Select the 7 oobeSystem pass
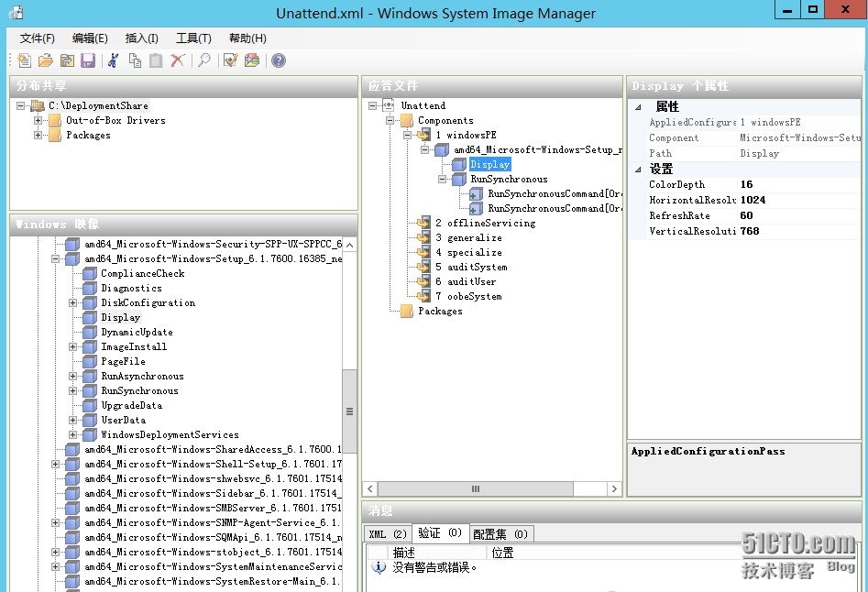Viewport: 868px width, 592px height. point(469,297)
